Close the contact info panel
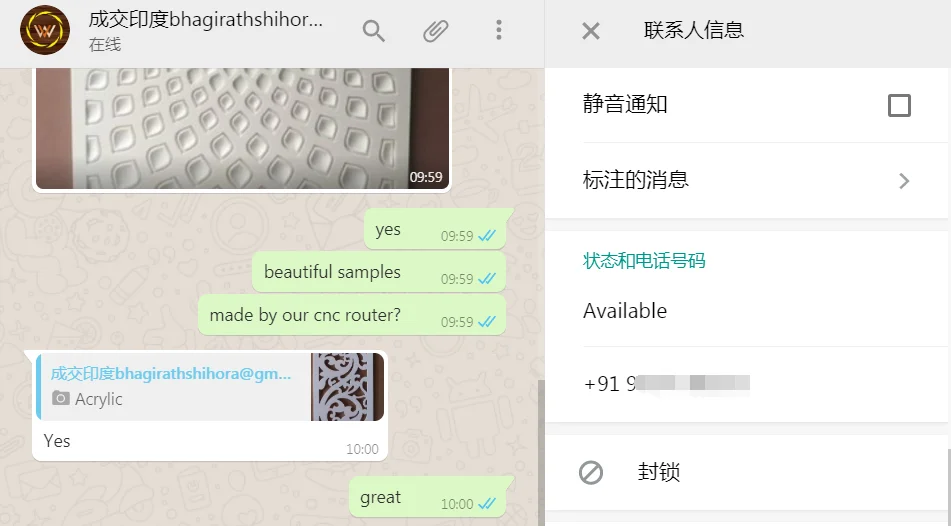This screenshot has width=951, height=526. pos(591,30)
